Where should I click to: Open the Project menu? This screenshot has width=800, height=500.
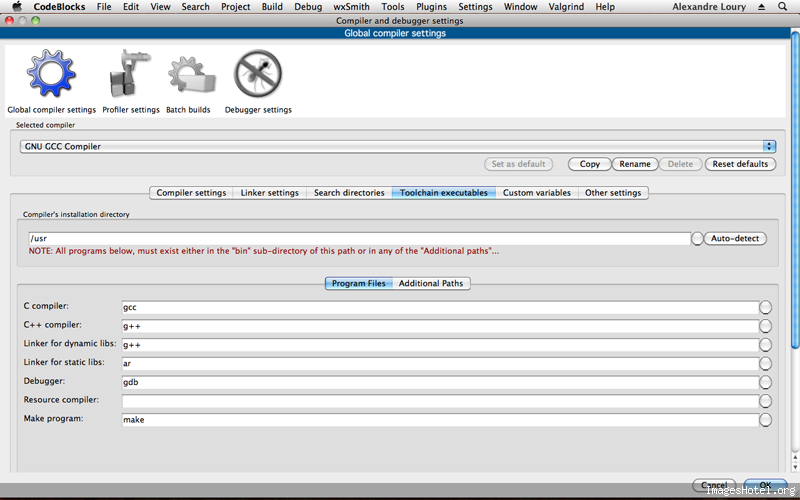[x=235, y=7]
